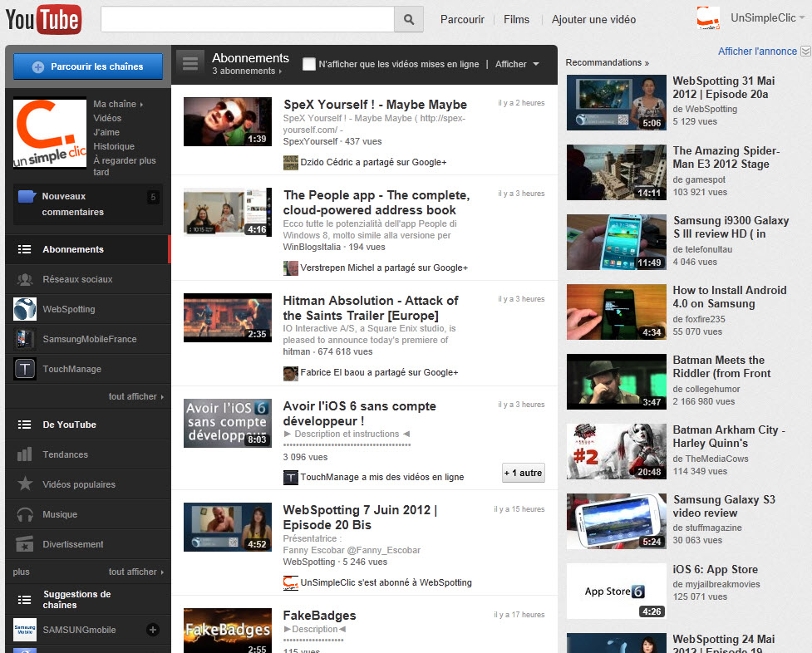This screenshot has height=653, width=812.
Task: Click UnSimpleClic small avatar in feed activity
Action: tap(291, 583)
